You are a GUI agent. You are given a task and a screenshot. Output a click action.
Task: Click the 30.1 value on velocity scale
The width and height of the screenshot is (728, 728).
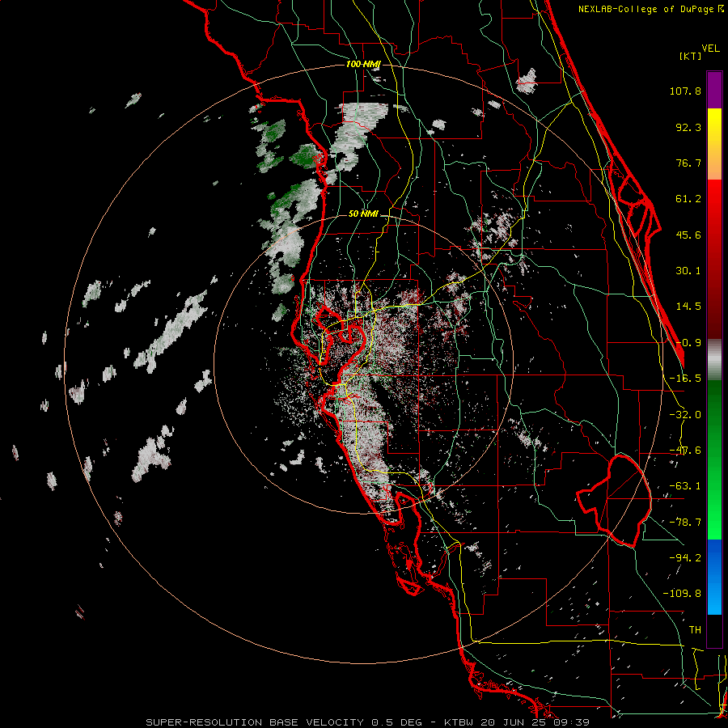[688, 271]
